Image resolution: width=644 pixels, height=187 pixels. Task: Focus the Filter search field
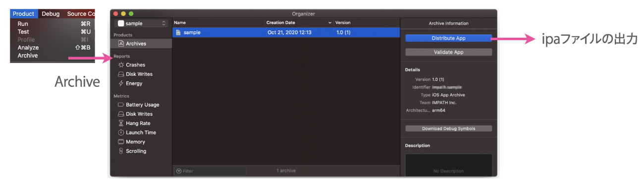click(x=210, y=171)
